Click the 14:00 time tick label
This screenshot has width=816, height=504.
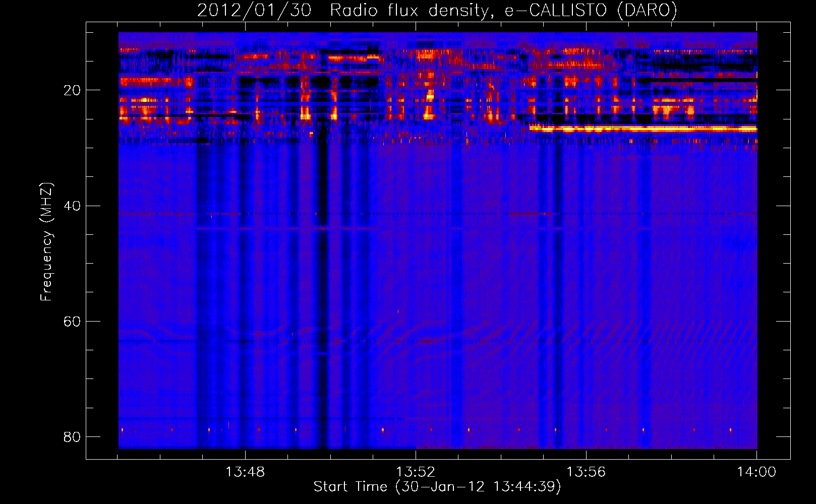(756, 472)
